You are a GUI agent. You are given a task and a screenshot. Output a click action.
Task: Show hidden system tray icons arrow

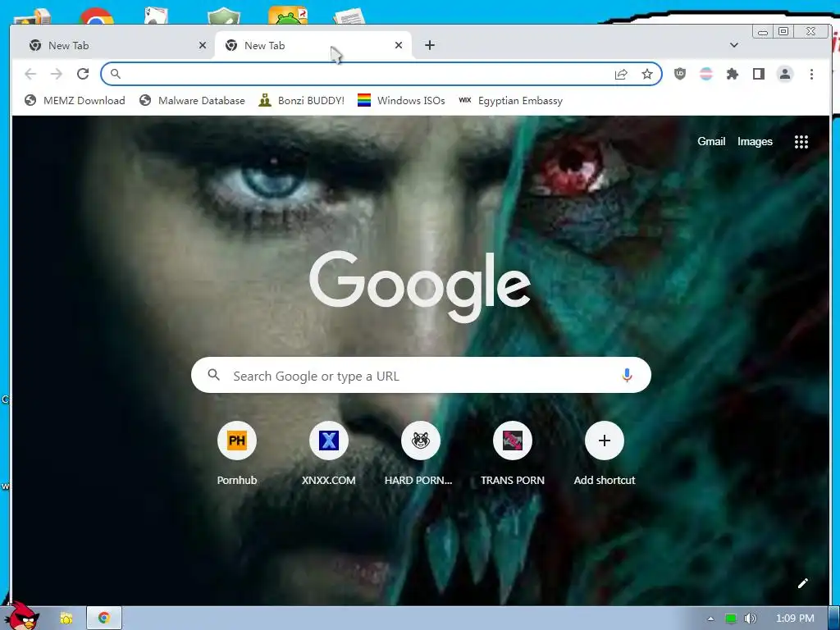tap(711, 619)
